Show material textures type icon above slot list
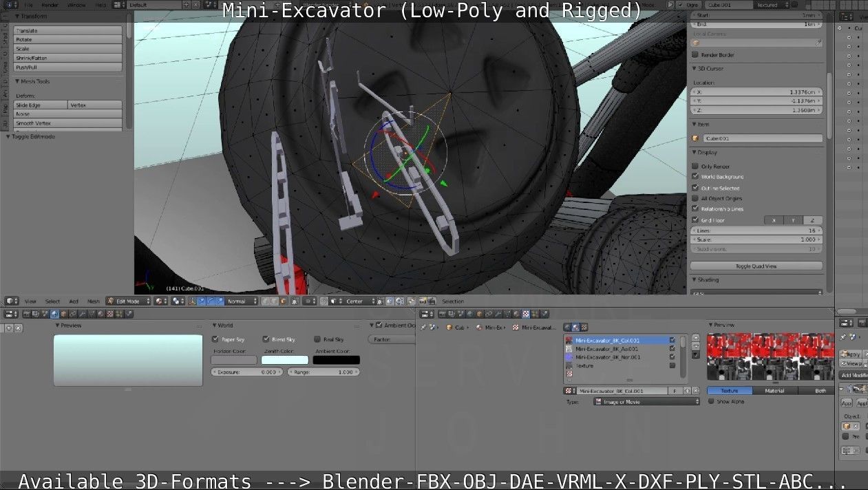 pyautogui.click(x=575, y=327)
